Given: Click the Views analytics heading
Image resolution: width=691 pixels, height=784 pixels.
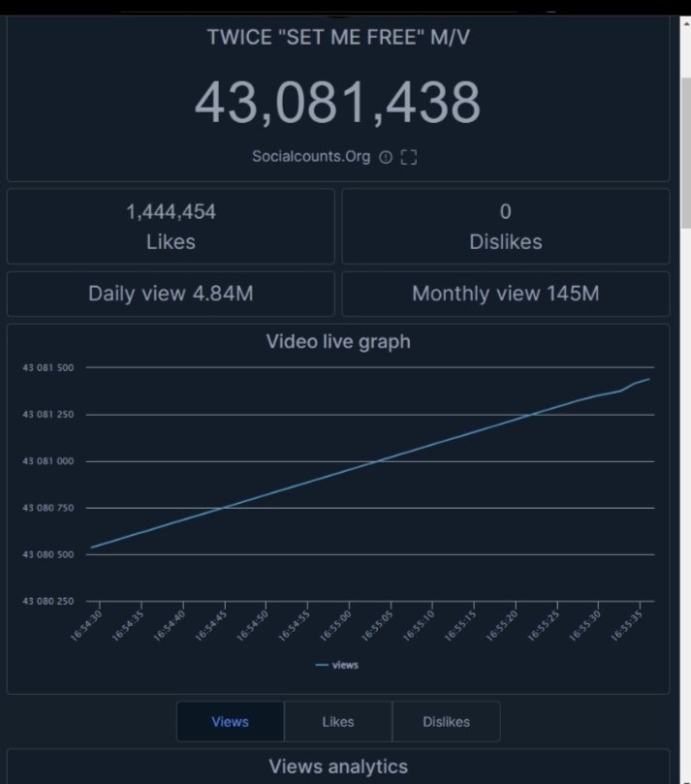Looking at the screenshot, I should (x=338, y=767).
